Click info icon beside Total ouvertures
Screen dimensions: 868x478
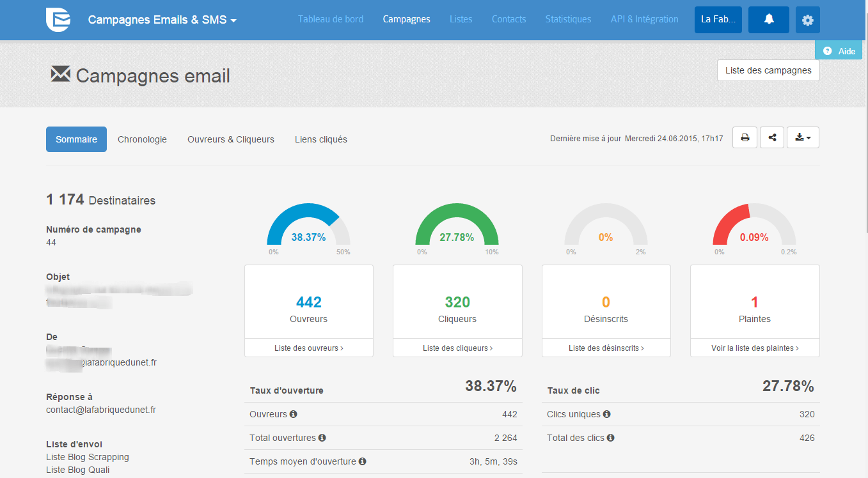[322, 438]
